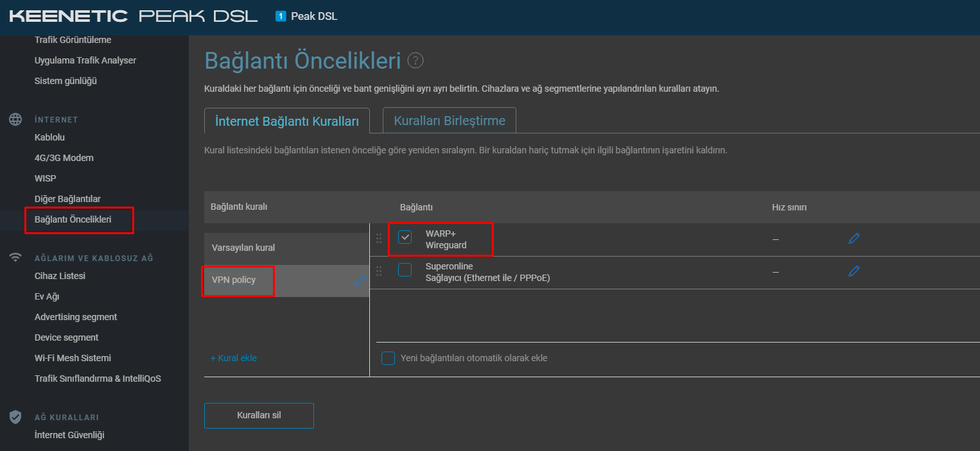The height and width of the screenshot is (451, 980).
Task: Select WISP in the sidebar
Action: (45, 178)
